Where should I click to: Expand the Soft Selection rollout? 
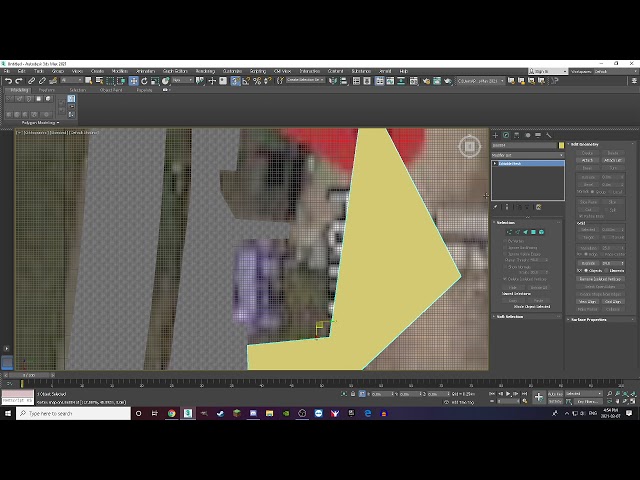pos(510,316)
